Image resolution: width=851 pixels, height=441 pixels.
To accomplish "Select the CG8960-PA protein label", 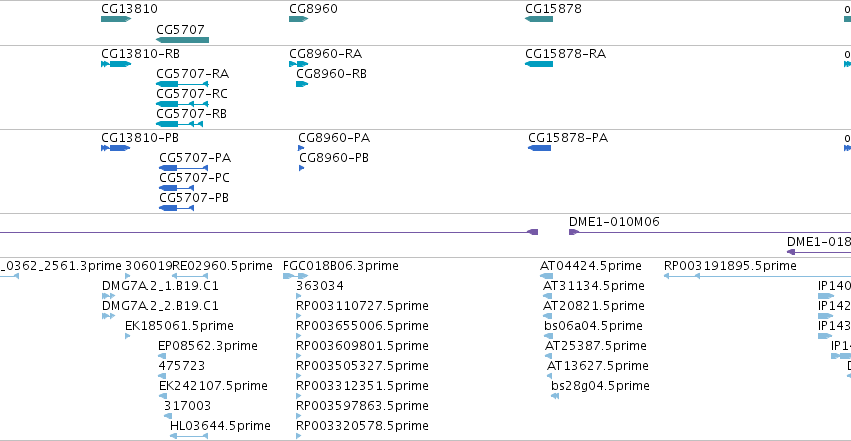I will [x=334, y=138].
